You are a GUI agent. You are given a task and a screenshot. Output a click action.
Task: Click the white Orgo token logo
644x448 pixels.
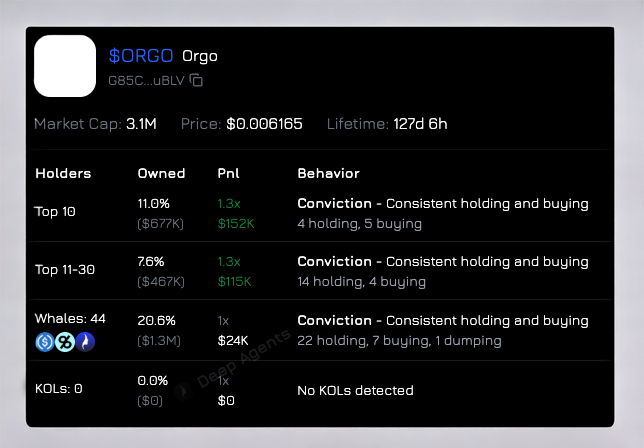point(65,66)
